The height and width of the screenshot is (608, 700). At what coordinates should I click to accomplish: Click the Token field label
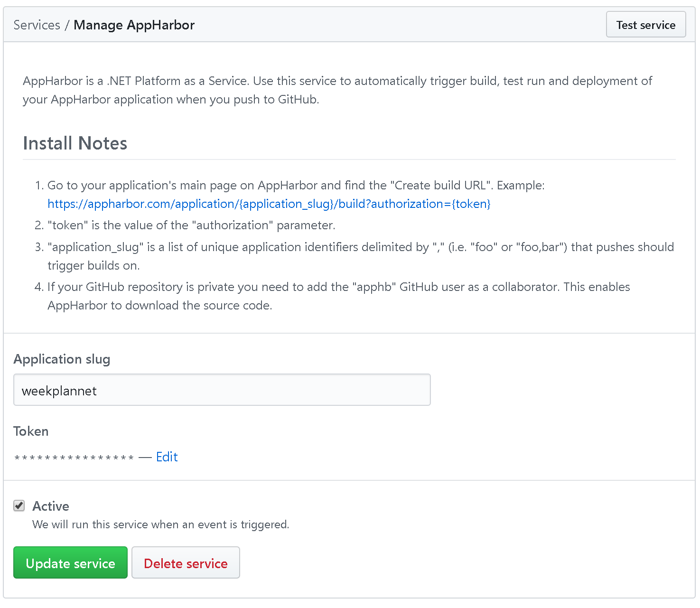31,431
